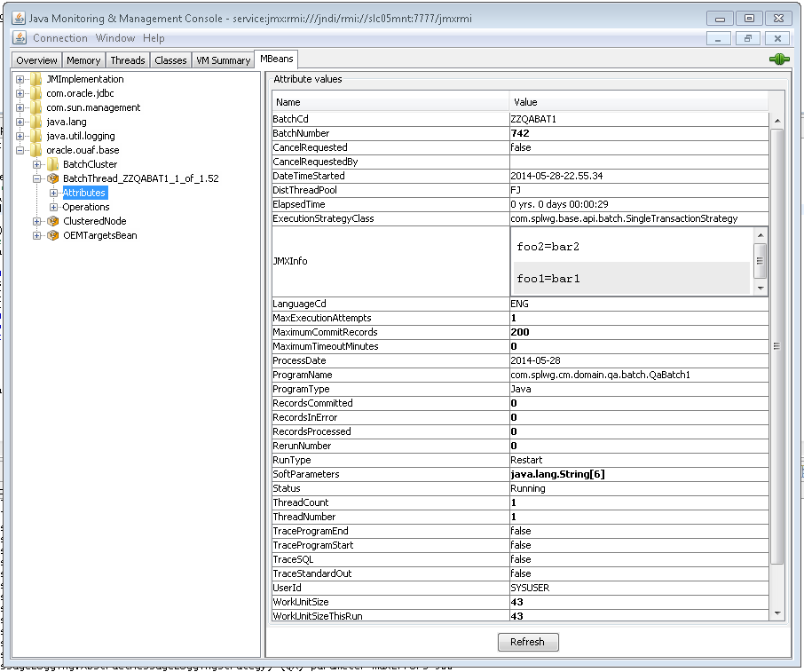
Task: Click the Name column header
Action: [390, 102]
